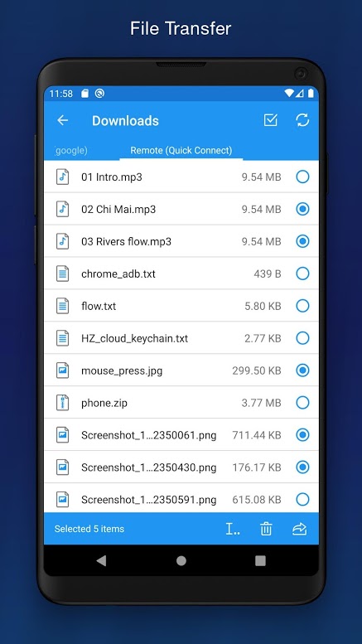This screenshot has height=644, width=362.
Task: Tap the image icon for Screenshot_1…2350061.png
Action: 62,435
